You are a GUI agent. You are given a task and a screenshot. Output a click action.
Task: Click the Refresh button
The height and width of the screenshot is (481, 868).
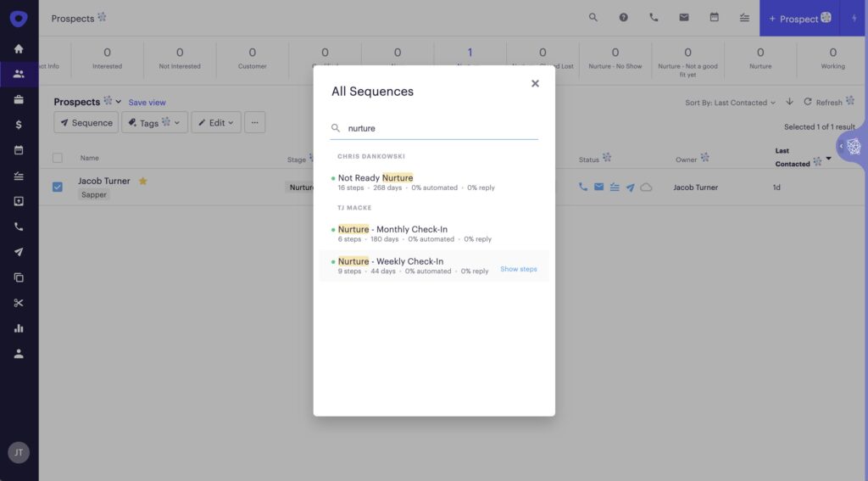[x=823, y=102]
